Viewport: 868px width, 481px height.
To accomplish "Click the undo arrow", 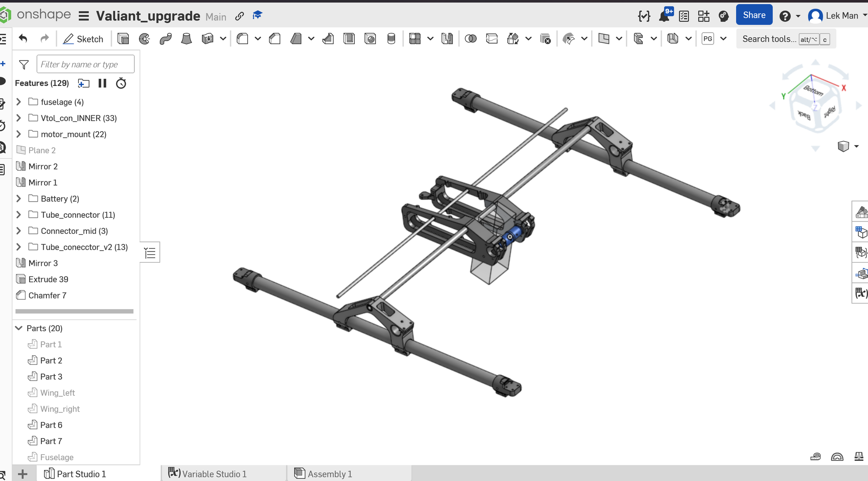I will [23, 39].
